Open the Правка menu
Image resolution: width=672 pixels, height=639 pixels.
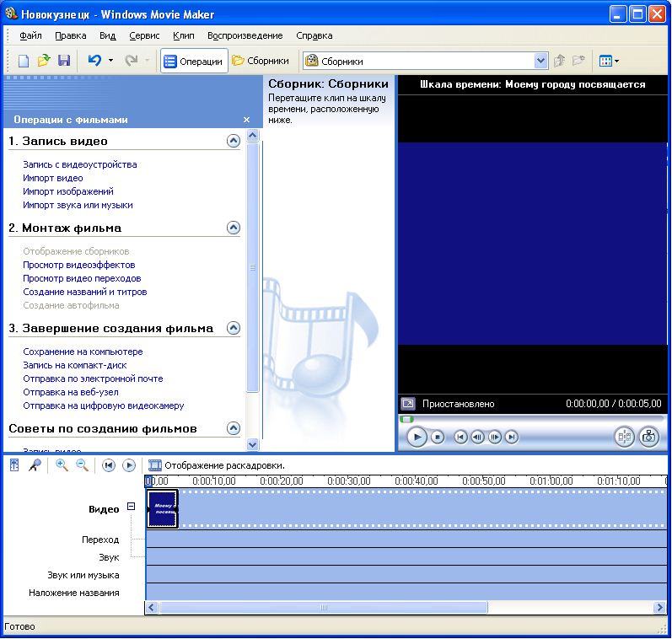pyautogui.click(x=71, y=35)
